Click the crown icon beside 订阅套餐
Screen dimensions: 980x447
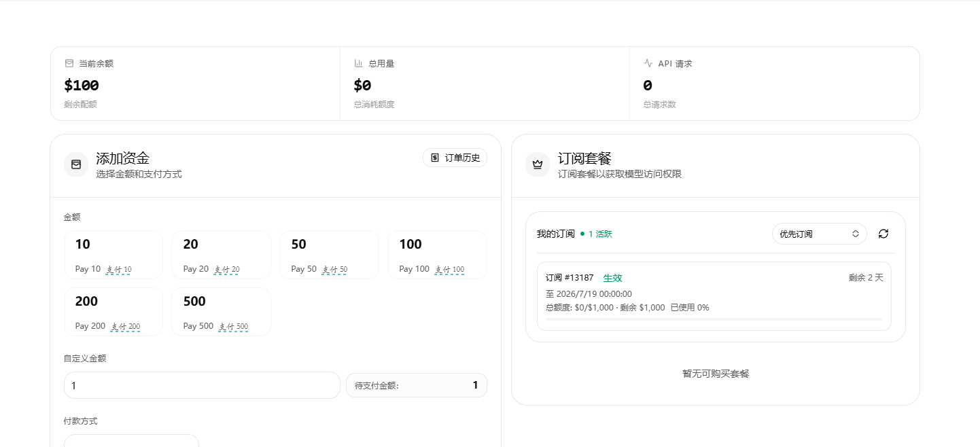[538, 164]
